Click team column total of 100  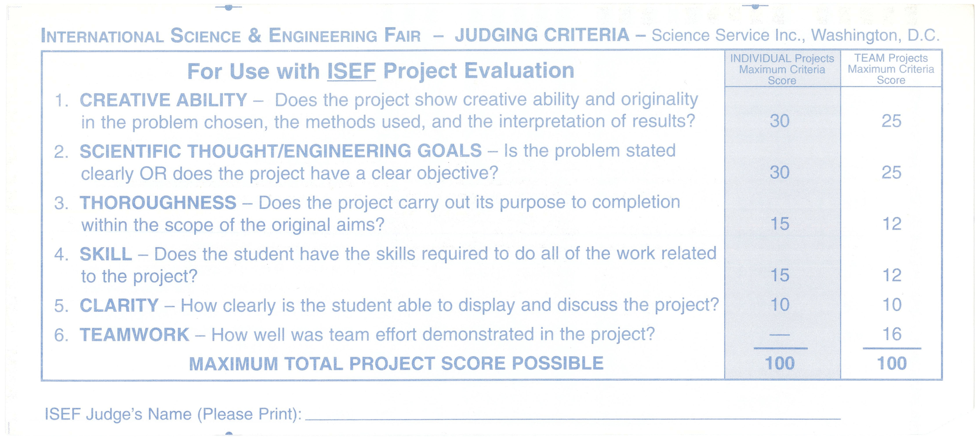(891, 363)
